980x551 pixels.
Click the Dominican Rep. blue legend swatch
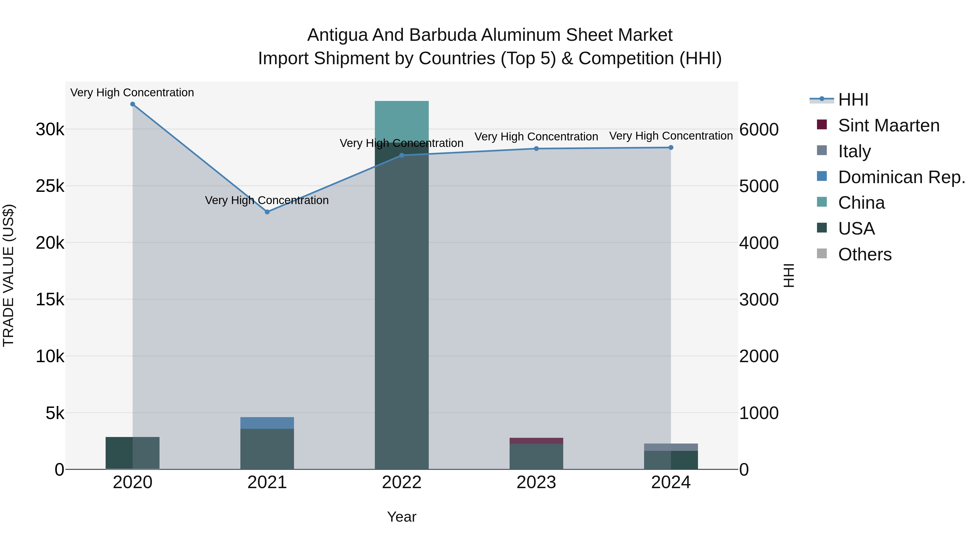pos(822,176)
